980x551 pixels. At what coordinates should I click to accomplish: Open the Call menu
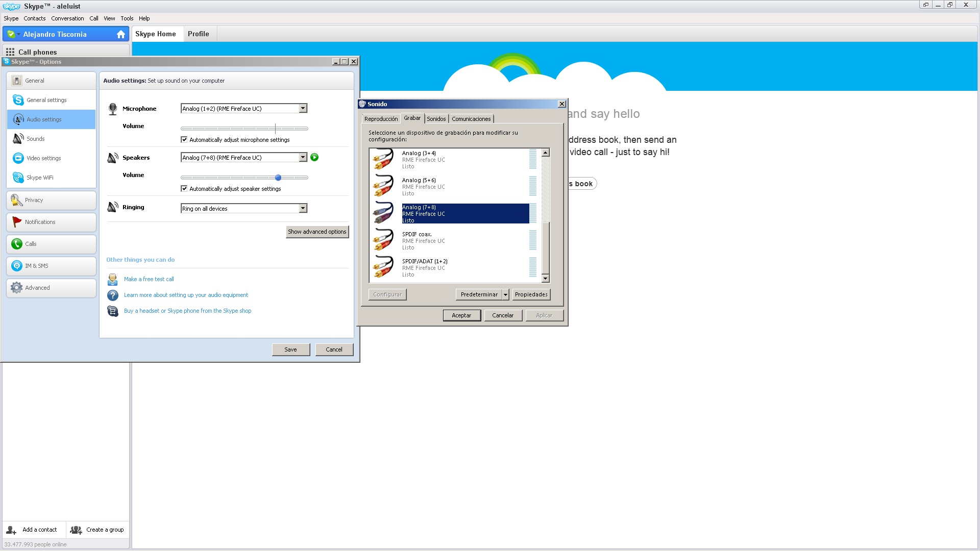94,18
